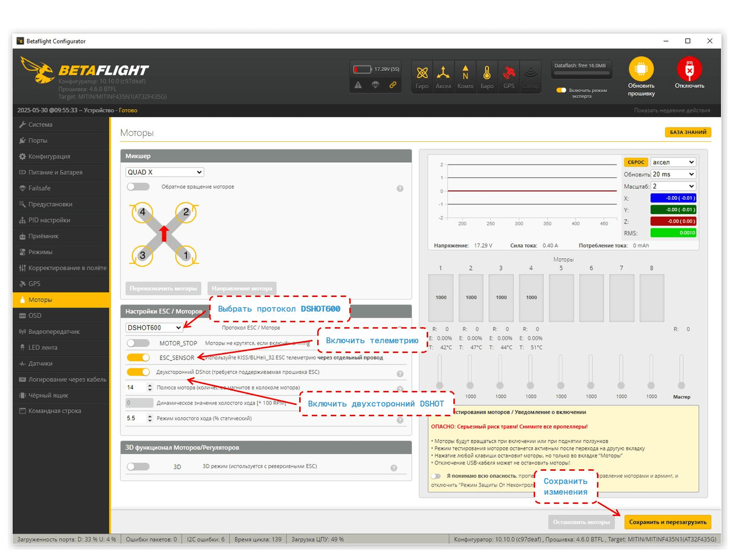Open help for bidirectional DShot
The image size is (756, 556).
400,374
